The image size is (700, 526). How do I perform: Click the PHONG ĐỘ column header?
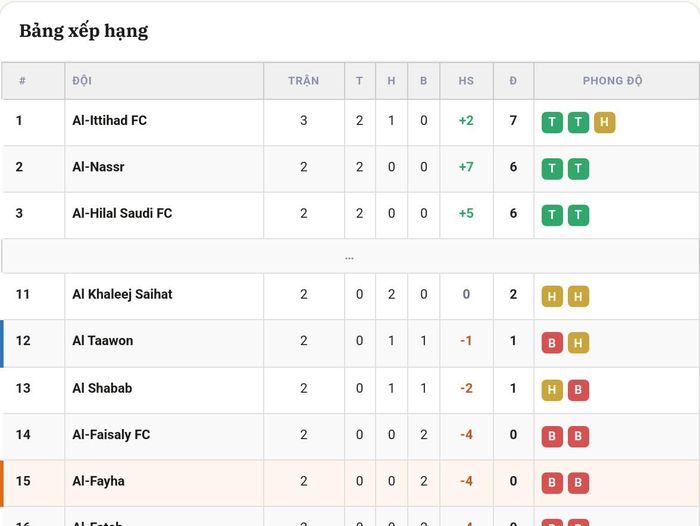pyautogui.click(x=612, y=81)
